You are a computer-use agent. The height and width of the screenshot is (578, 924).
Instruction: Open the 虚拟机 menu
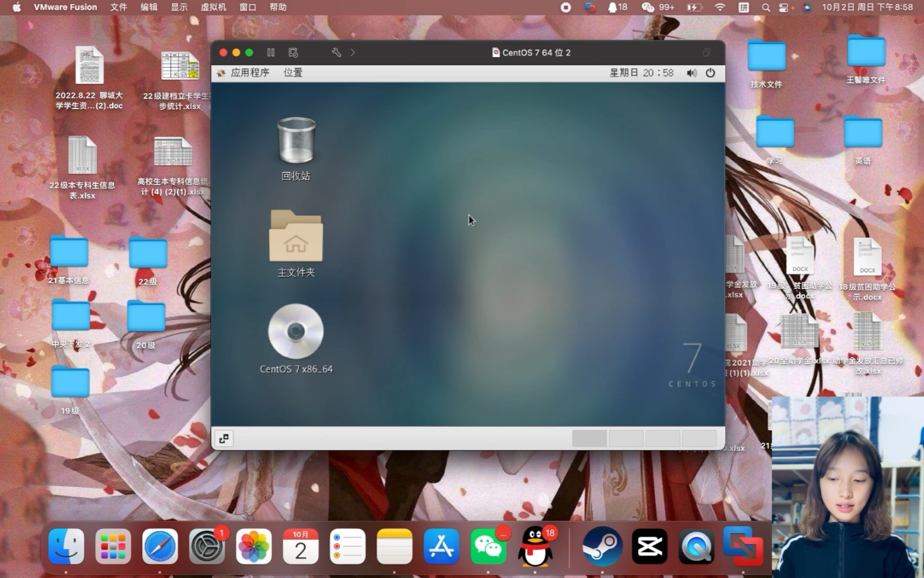coord(213,7)
